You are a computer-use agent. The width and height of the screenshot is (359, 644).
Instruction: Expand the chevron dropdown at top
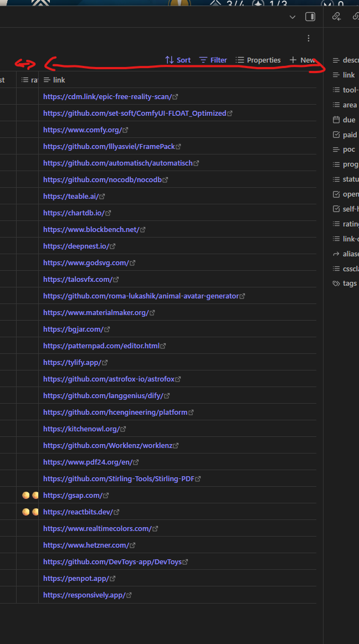coord(293,17)
